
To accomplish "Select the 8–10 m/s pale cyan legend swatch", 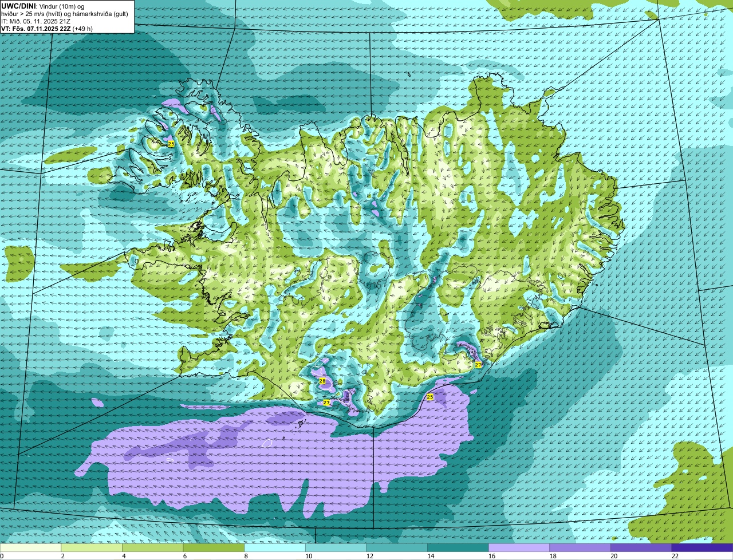I will [x=275, y=548].
